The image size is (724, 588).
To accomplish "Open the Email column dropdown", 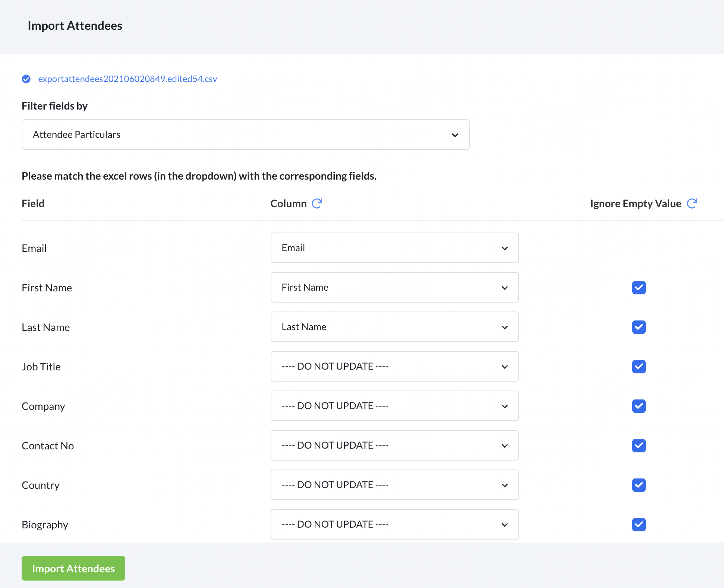I will pyautogui.click(x=394, y=248).
